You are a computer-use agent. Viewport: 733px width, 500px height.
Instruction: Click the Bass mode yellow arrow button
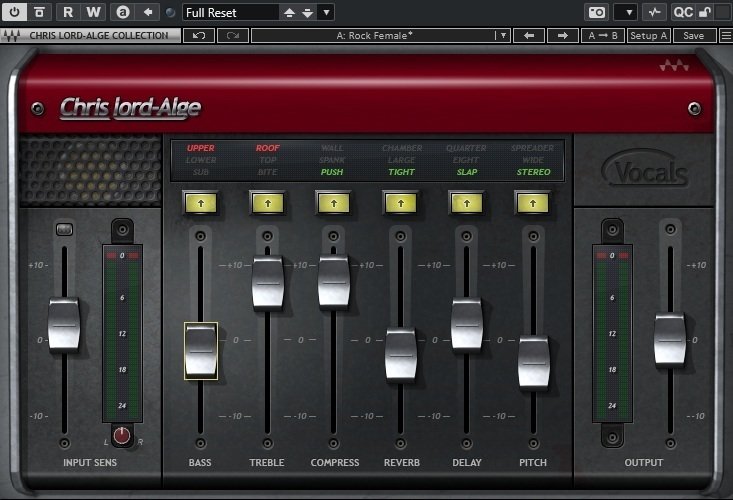[201, 203]
